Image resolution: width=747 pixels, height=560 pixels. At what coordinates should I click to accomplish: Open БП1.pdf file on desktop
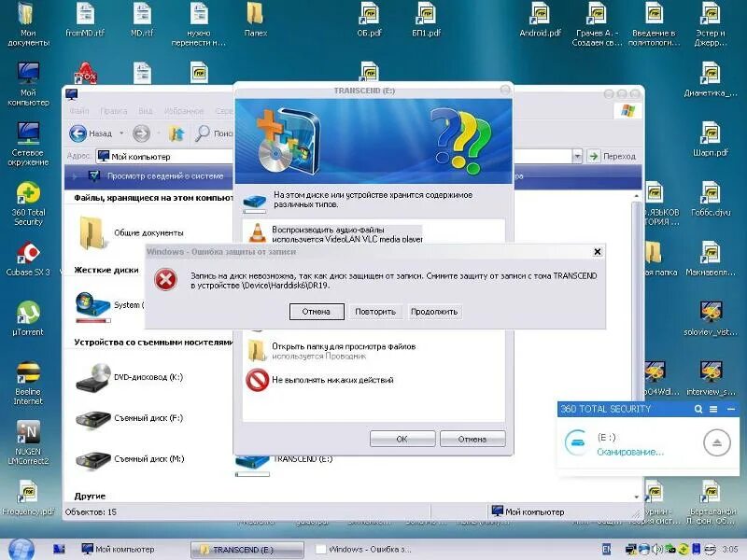click(x=427, y=20)
